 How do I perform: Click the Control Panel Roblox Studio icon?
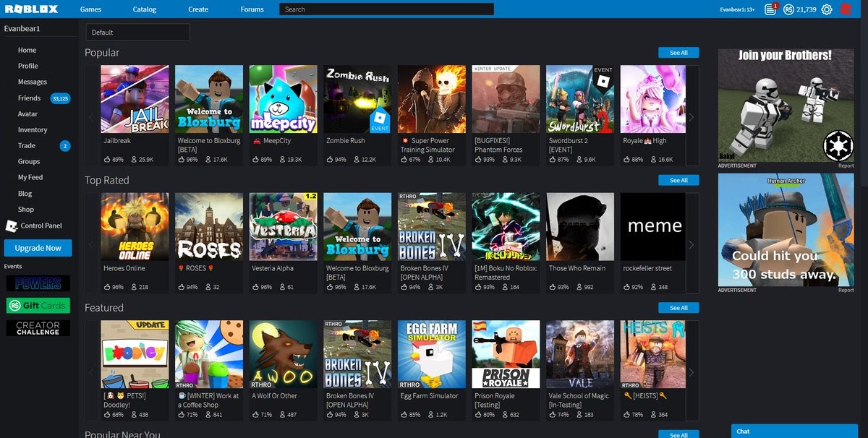(x=11, y=226)
